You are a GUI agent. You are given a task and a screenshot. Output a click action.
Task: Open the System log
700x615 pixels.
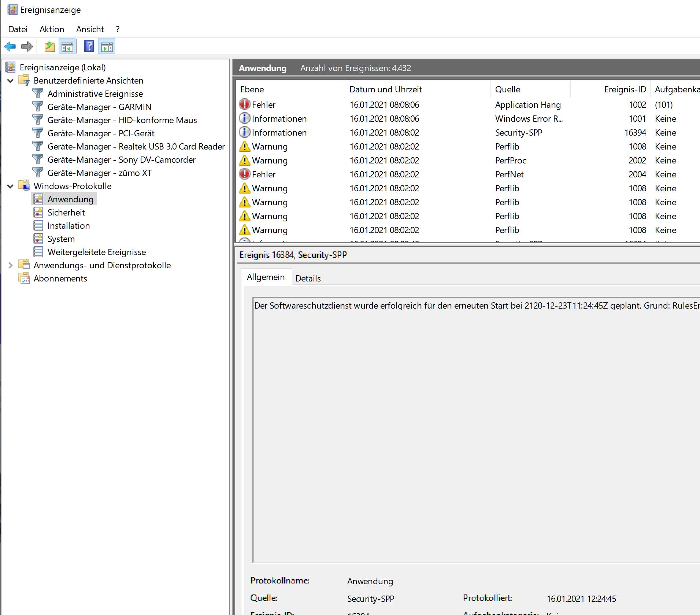[61, 239]
